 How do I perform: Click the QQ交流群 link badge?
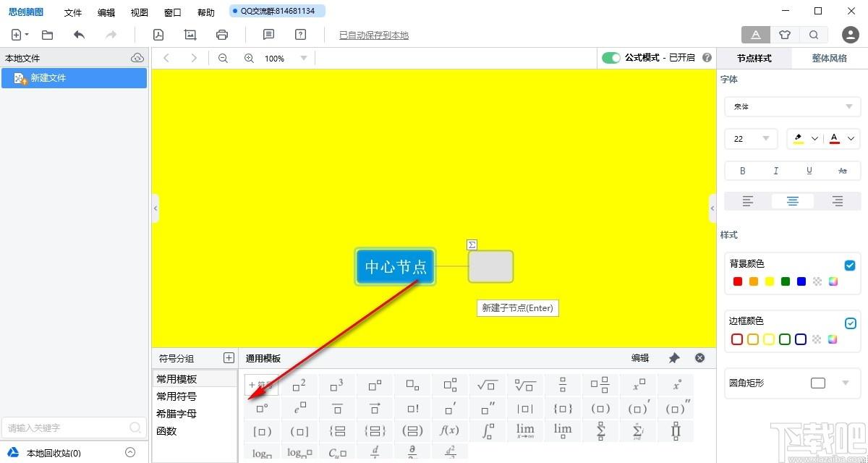click(x=277, y=11)
